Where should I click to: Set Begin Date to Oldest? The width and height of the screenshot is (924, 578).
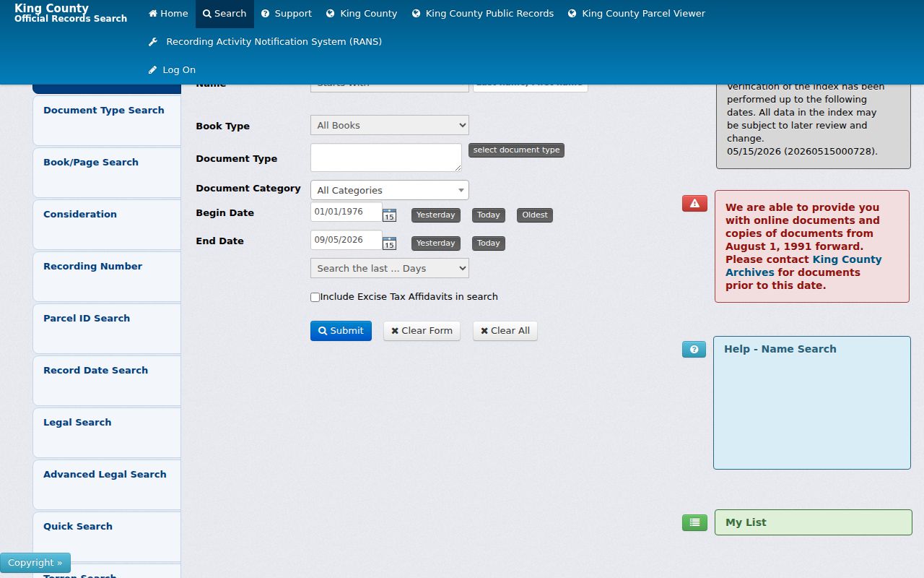pyautogui.click(x=535, y=215)
